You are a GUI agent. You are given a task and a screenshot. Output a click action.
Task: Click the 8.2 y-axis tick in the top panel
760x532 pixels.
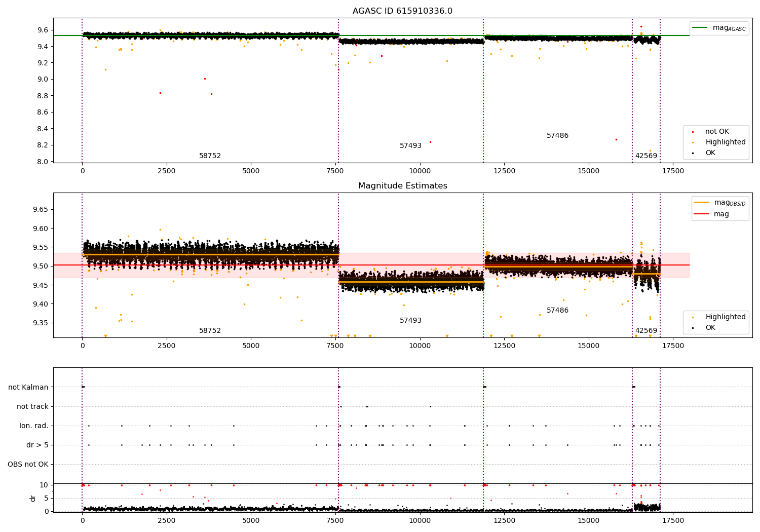pos(43,145)
